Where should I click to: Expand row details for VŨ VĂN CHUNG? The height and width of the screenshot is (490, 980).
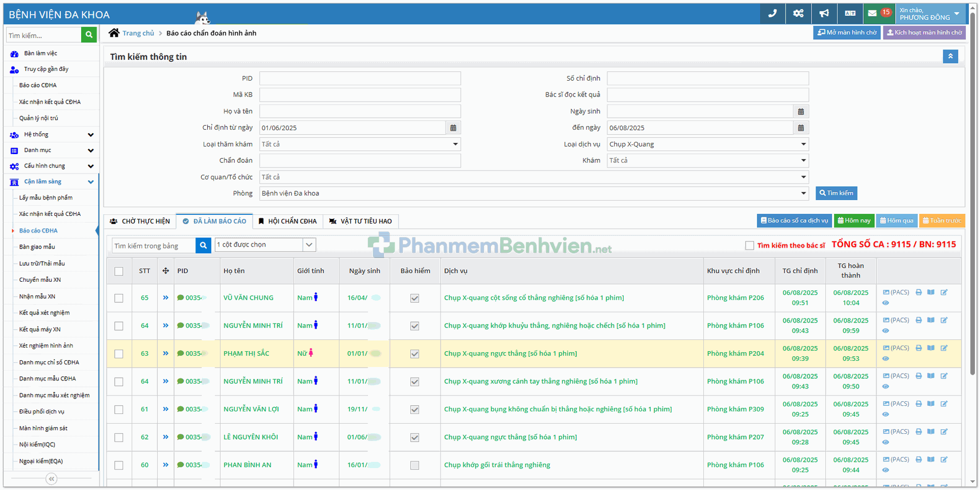tap(165, 298)
